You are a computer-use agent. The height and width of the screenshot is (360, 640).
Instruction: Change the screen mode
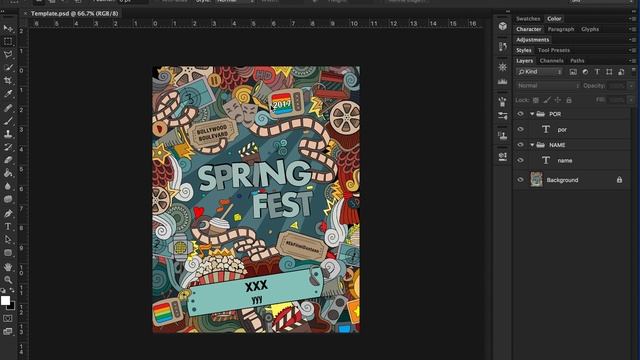point(8,331)
